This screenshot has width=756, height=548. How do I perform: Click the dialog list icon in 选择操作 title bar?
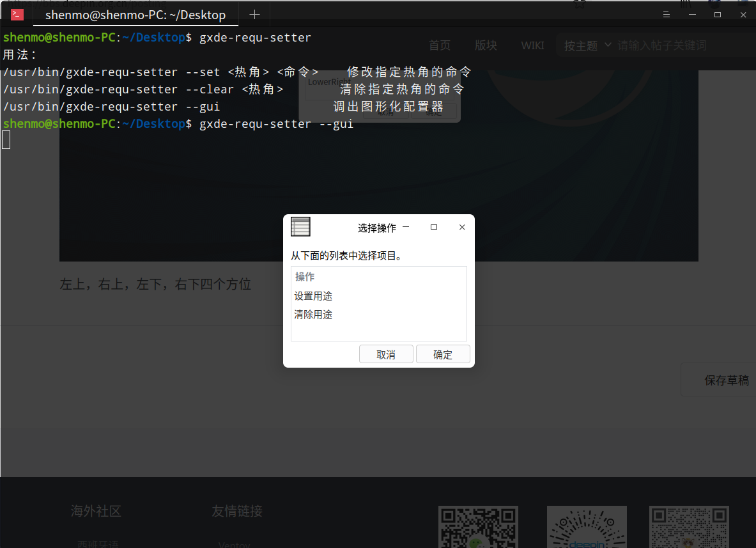[x=300, y=227]
